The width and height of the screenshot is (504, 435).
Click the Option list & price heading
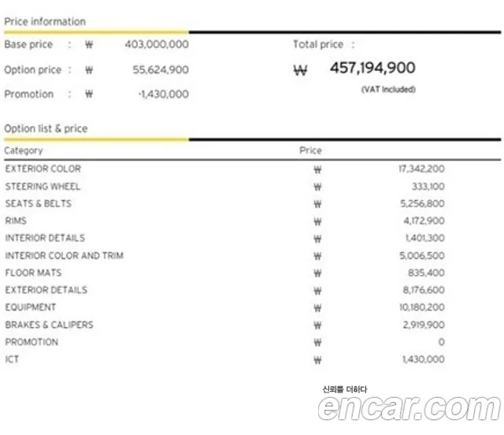(x=46, y=128)
